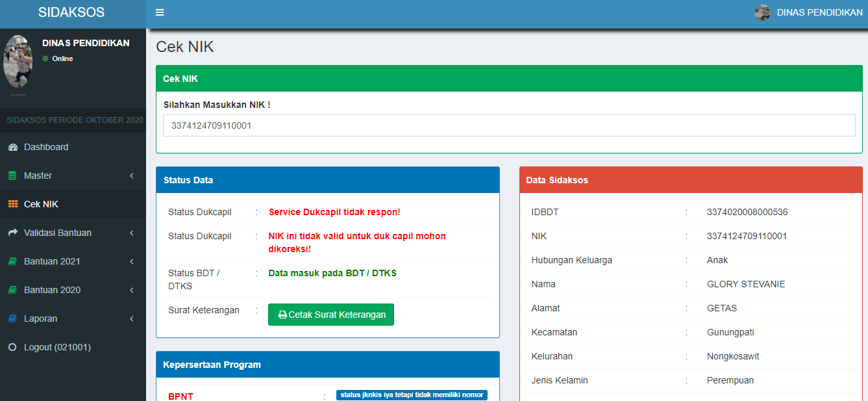Click the 'status jknkis iya tetapi tidak memiliki nomor' badge
868x401 pixels.
(412, 395)
